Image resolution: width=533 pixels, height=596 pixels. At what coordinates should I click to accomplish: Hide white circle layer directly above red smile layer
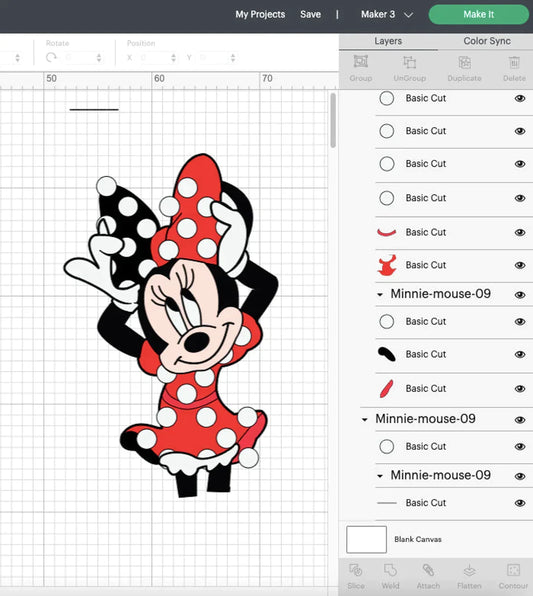coord(520,198)
